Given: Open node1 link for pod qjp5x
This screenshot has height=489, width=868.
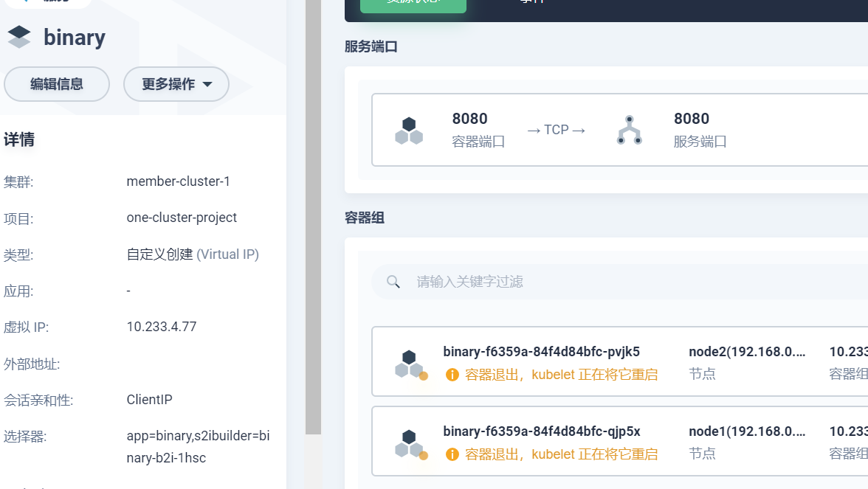Looking at the screenshot, I should 747,431.
